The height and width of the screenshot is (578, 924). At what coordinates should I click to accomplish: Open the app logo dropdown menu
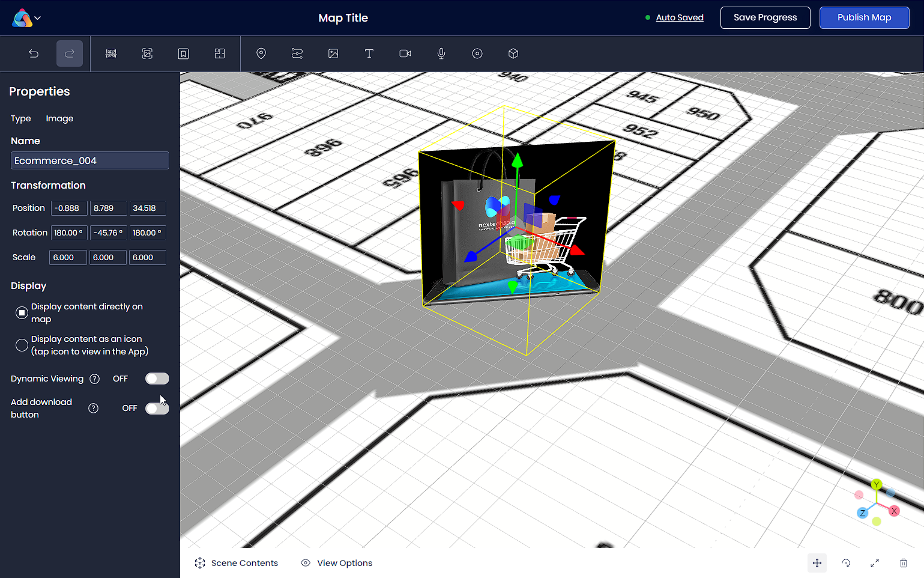point(27,18)
